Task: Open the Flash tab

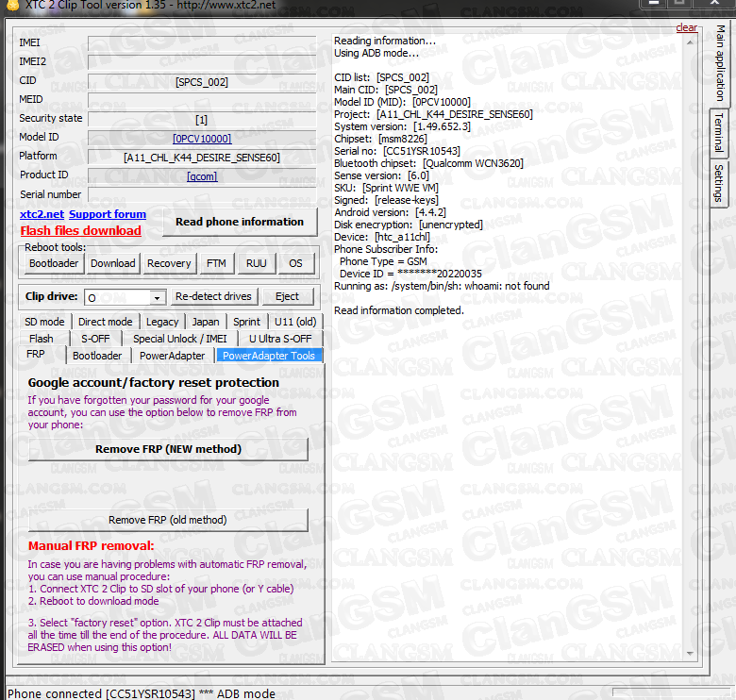Action: [42, 339]
